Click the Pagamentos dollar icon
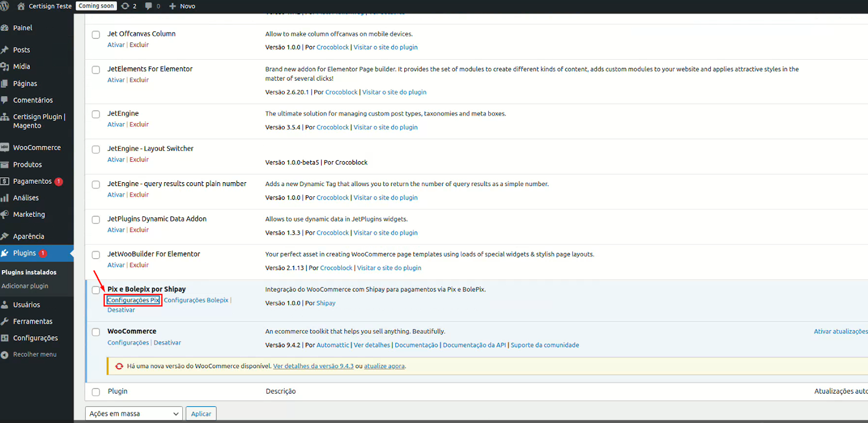The height and width of the screenshot is (423, 868). [x=4, y=182]
